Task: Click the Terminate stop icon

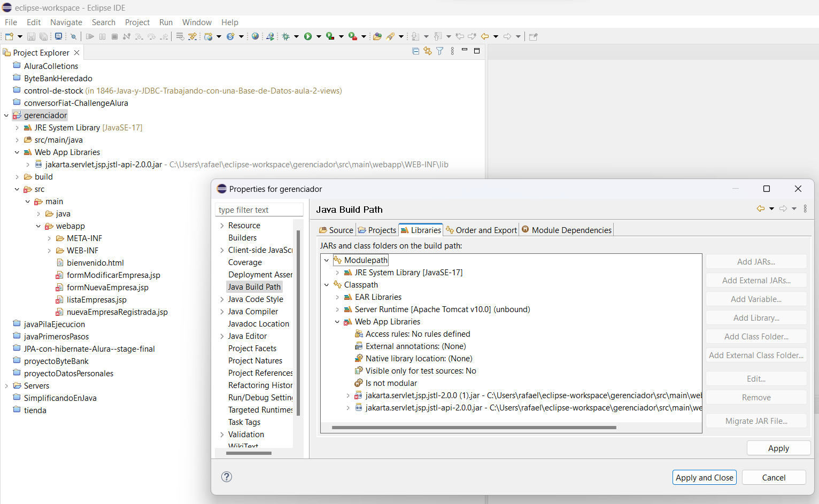Action: coord(114,36)
